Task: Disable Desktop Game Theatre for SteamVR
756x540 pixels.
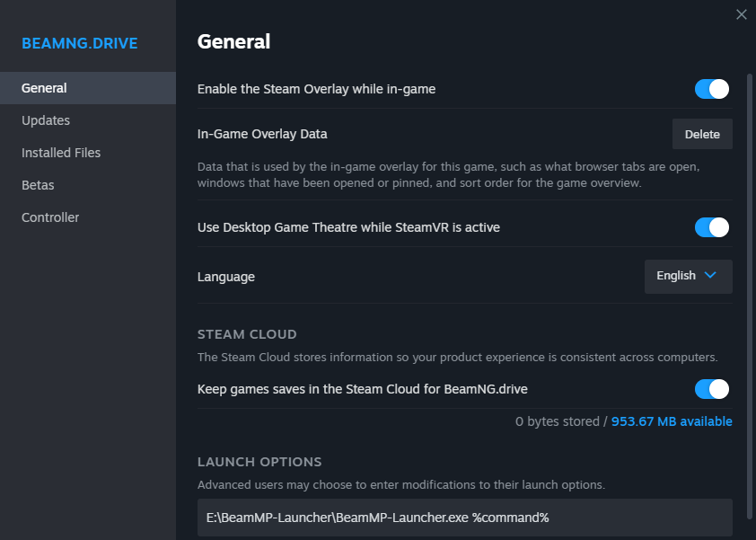Action: [712, 227]
